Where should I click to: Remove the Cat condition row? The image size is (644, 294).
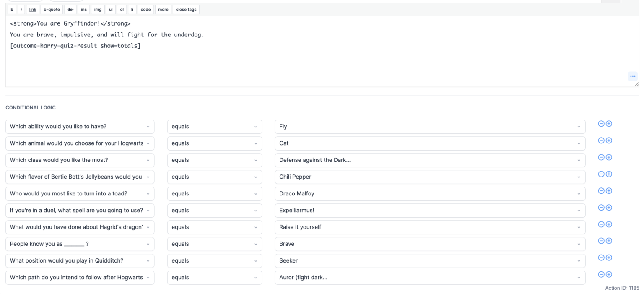[x=601, y=140]
